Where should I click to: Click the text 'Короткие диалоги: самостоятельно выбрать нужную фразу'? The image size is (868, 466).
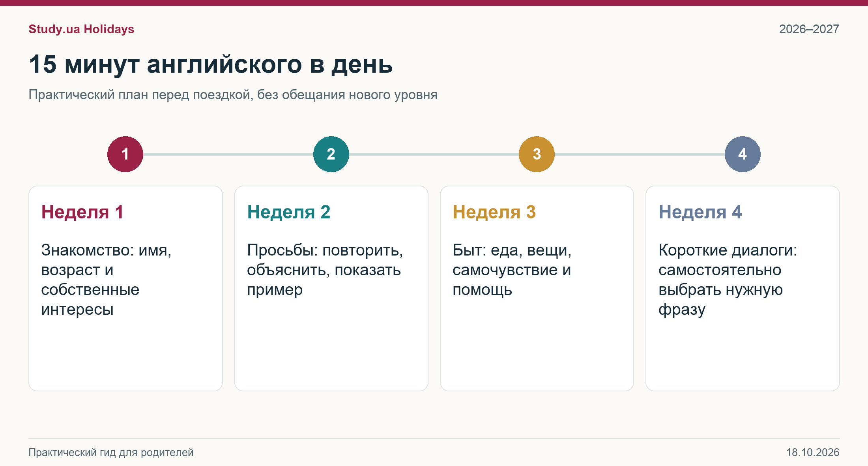pos(728,280)
